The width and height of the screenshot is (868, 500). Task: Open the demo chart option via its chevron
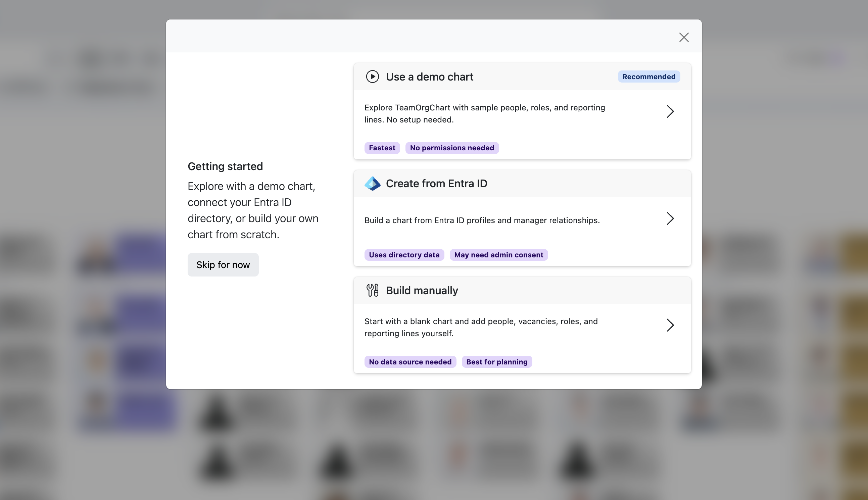670,112
